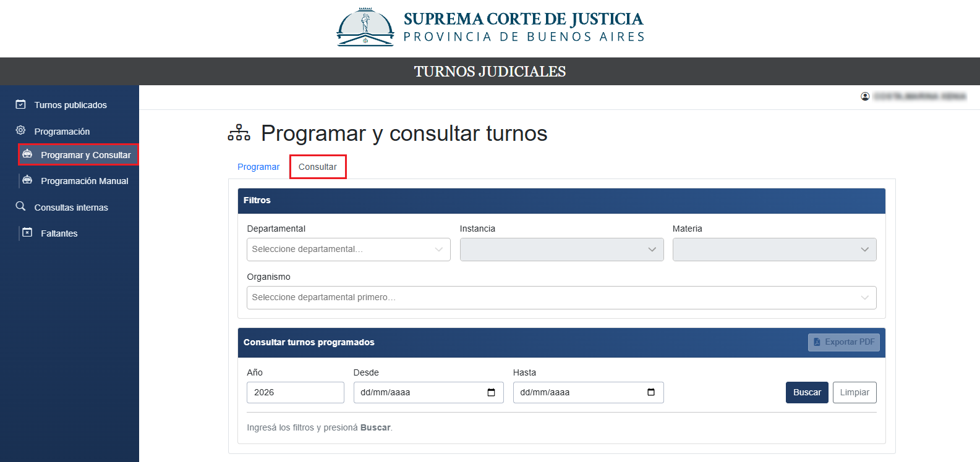Click the Faltantes calendar icon
980x462 pixels.
point(27,232)
